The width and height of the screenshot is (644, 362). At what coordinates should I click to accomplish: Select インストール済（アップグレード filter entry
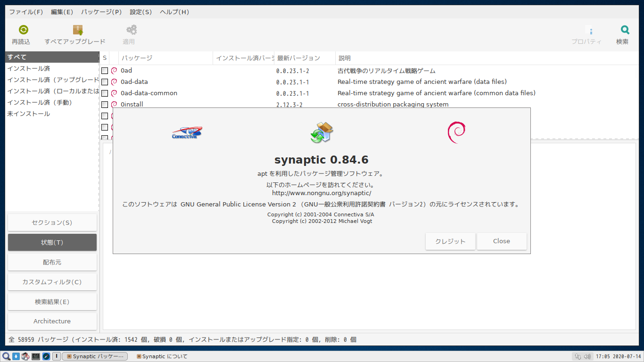pyautogui.click(x=52, y=80)
